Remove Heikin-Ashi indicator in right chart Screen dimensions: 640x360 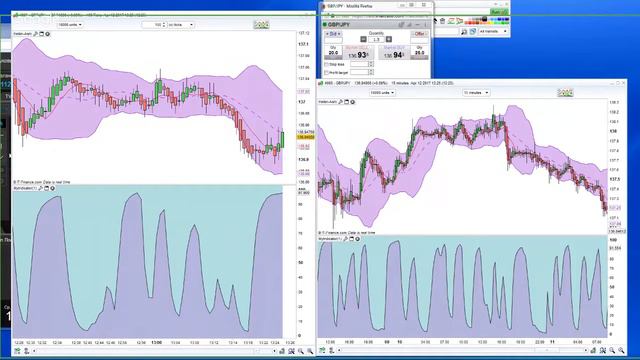point(353,102)
